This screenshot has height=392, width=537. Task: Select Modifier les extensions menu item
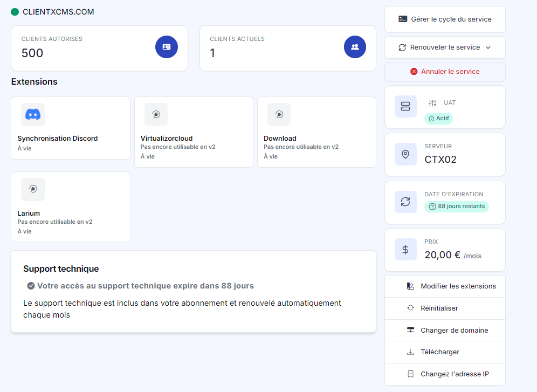click(x=458, y=286)
